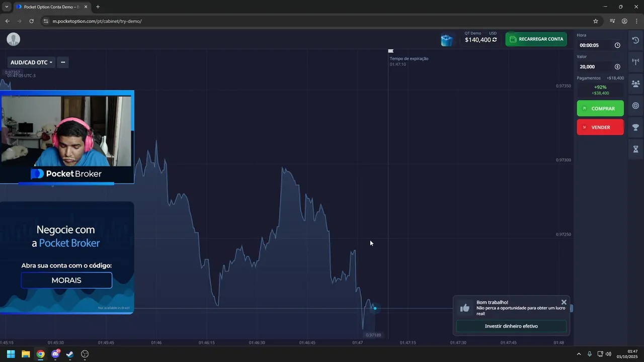Open the Chrome tab search dropdown
The width and height of the screenshot is (644, 362).
point(7,7)
